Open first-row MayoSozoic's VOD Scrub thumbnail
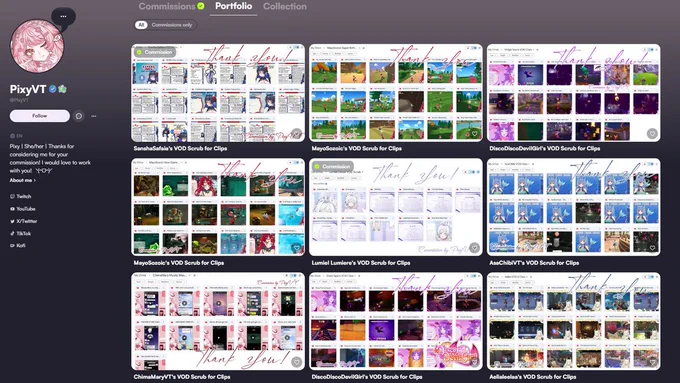This screenshot has width=680, height=383. pyautogui.click(x=396, y=93)
